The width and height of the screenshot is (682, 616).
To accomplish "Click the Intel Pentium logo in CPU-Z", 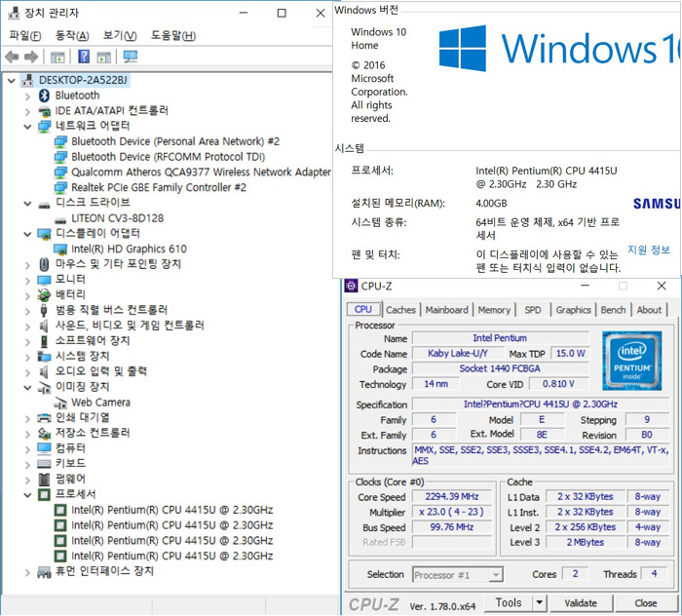I will click(632, 361).
